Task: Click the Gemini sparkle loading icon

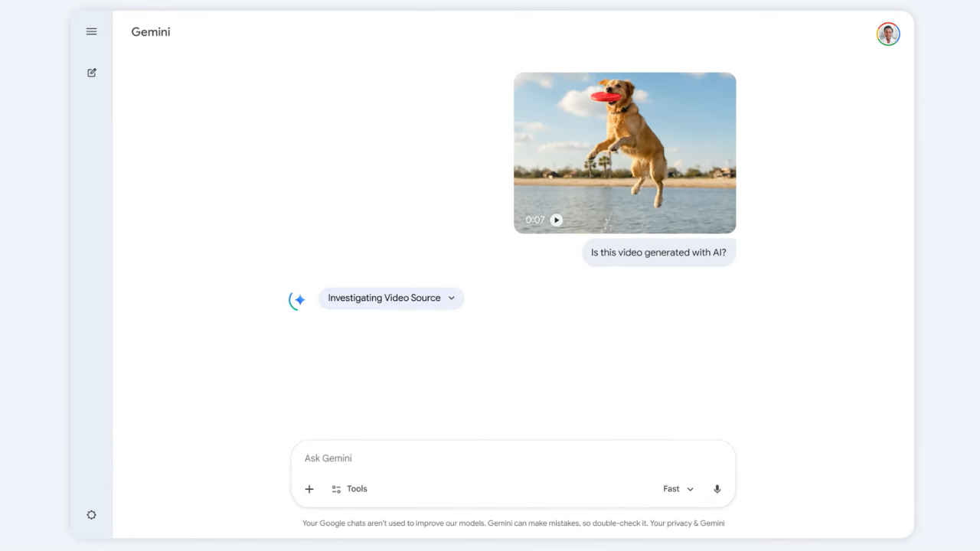Action: [x=299, y=300]
